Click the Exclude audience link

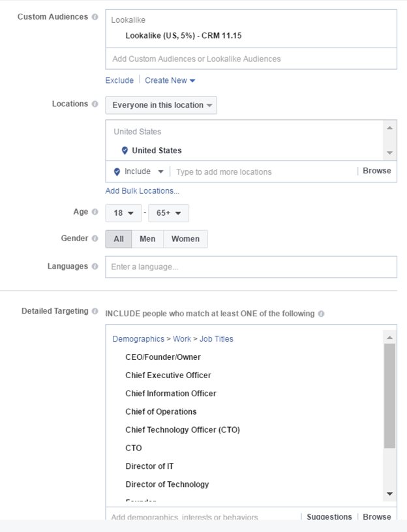coord(119,81)
